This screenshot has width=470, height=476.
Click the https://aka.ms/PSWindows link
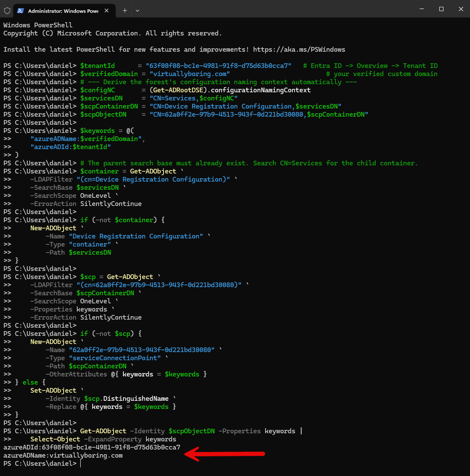[x=299, y=50]
